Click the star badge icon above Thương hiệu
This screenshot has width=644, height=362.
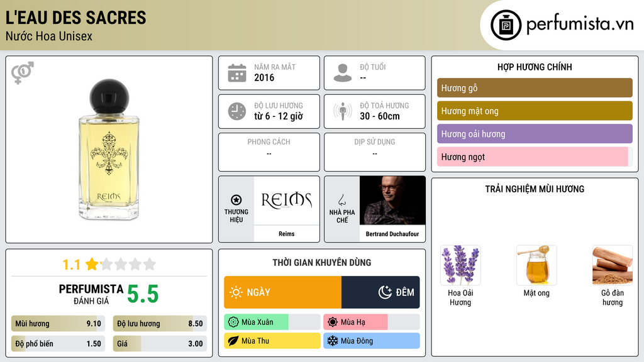[236, 200]
